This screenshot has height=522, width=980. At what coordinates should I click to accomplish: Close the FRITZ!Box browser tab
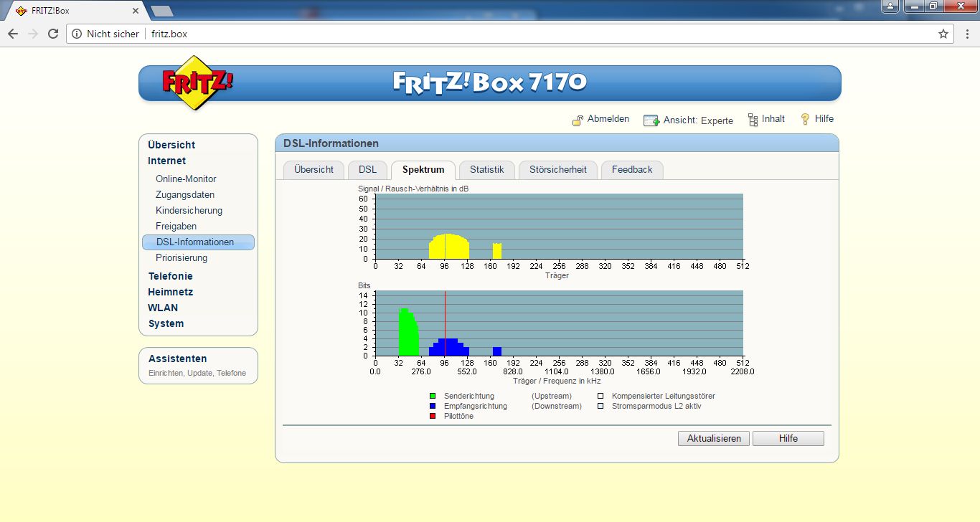(x=136, y=11)
